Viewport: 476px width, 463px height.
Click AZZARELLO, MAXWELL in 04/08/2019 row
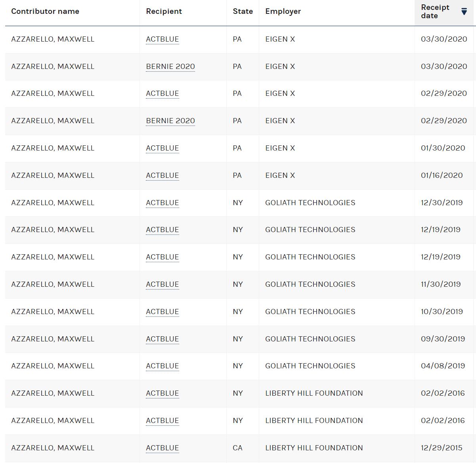click(x=53, y=366)
